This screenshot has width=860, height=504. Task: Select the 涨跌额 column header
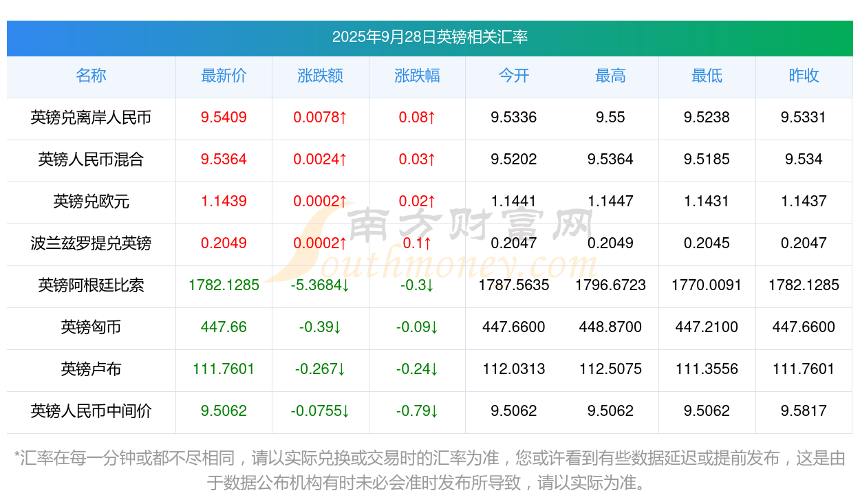click(320, 76)
